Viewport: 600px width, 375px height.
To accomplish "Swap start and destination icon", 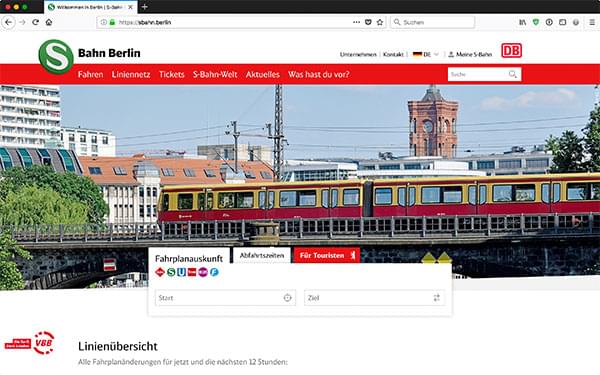I will pos(437,298).
